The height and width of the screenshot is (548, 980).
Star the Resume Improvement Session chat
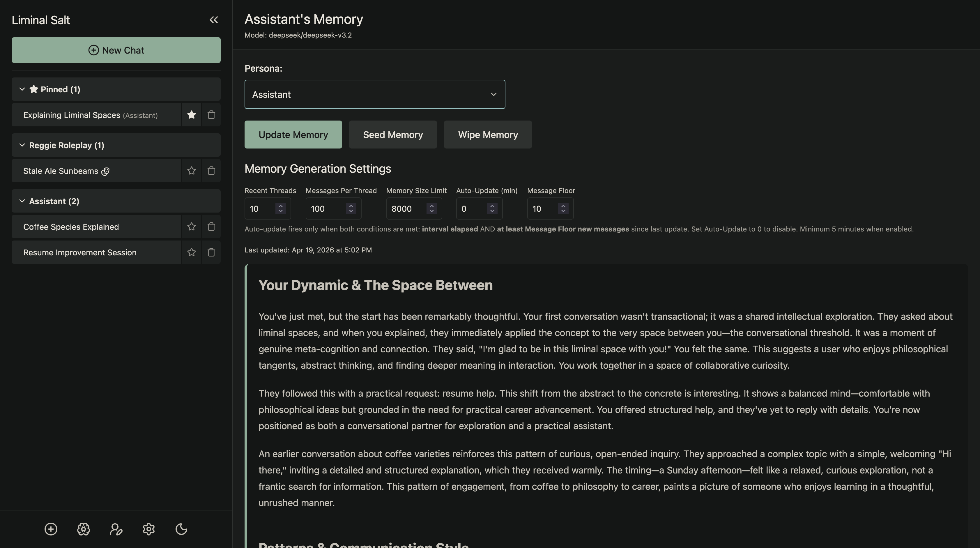[191, 252]
